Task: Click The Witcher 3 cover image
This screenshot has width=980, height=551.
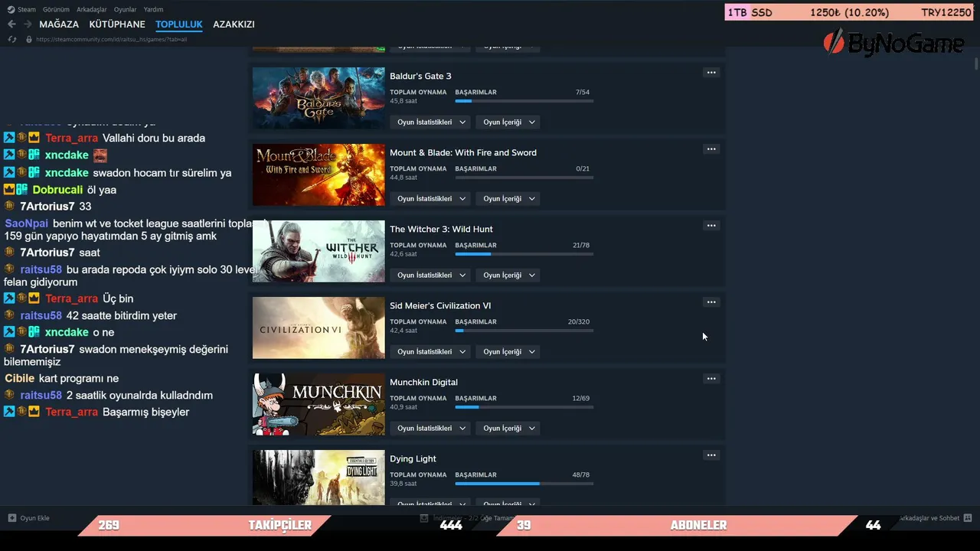Action: pos(318,251)
